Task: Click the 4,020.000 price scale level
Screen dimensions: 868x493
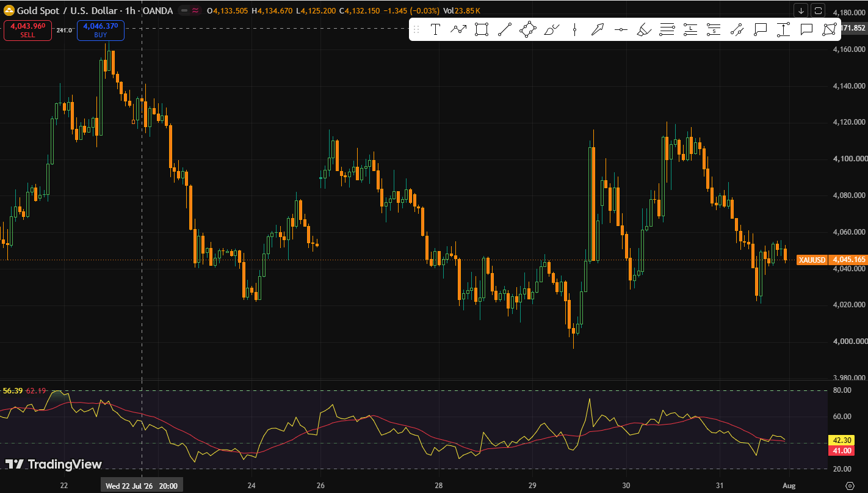Action: pos(849,305)
